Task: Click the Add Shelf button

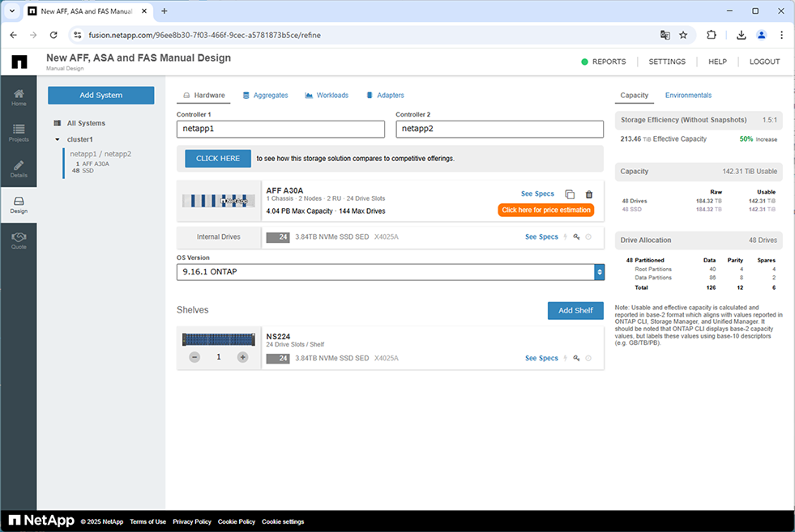Action: [x=575, y=311]
